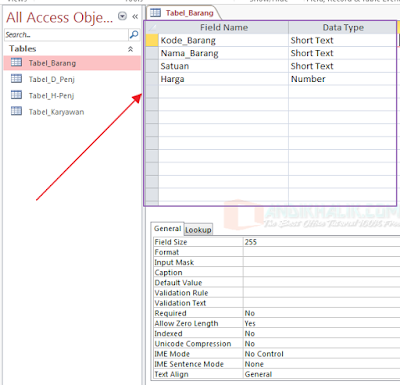Click the Input Mask property value box

pyautogui.click(x=321, y=262)
